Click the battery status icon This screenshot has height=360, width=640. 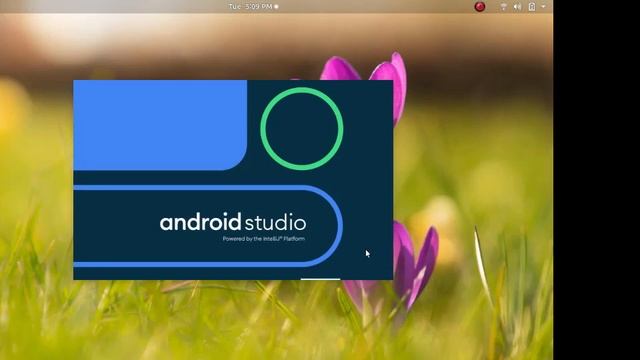(x=532, y=7)
